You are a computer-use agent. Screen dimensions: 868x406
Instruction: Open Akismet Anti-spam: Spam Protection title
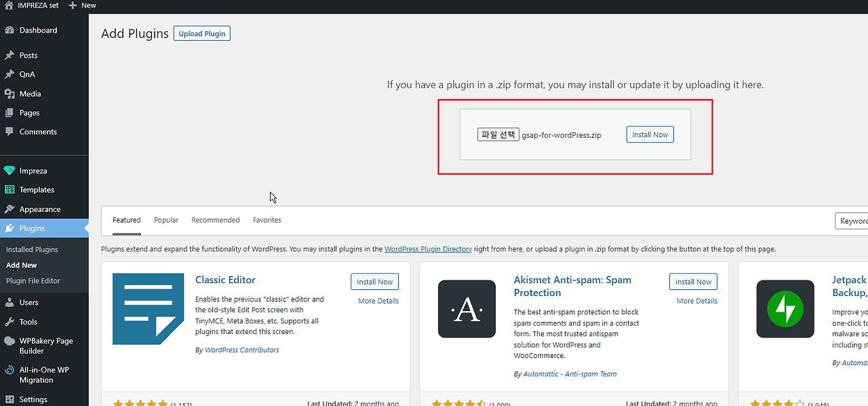(572, 287)
